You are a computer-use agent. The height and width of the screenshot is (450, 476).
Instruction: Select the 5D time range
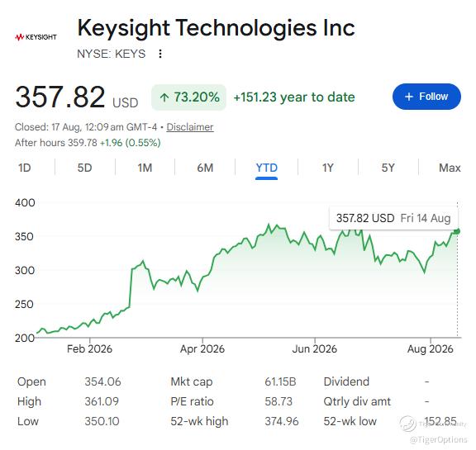[x=84, y=168]
